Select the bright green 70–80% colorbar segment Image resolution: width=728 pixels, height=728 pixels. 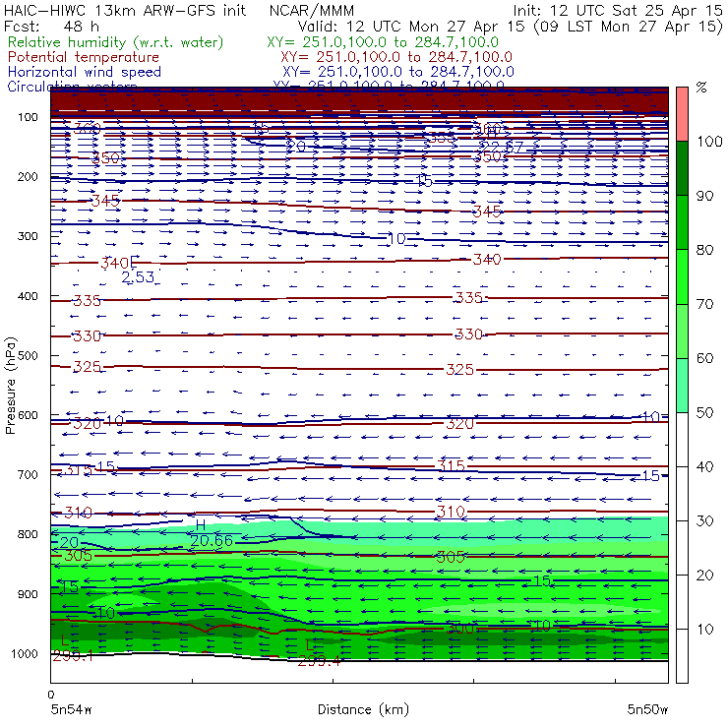(682, 276)
